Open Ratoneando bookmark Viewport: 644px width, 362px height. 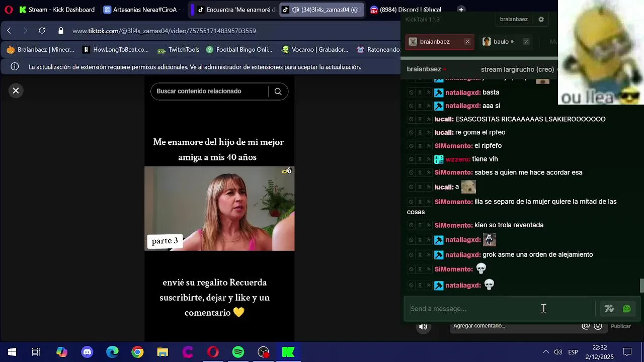coord(378,50)
